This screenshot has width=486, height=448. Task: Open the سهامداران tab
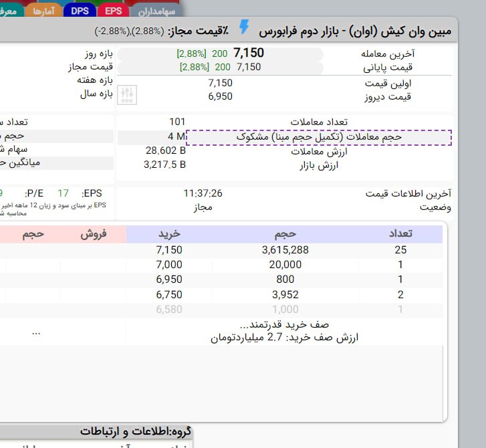click(x=157, y=11)
